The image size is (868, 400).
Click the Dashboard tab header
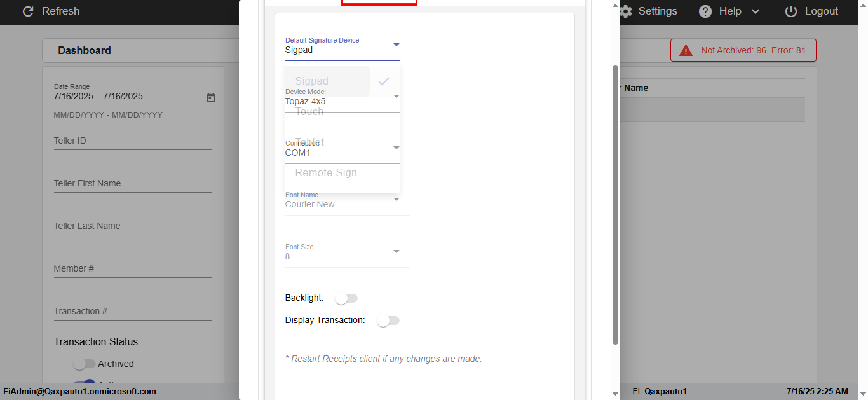[x=85, y=50]
